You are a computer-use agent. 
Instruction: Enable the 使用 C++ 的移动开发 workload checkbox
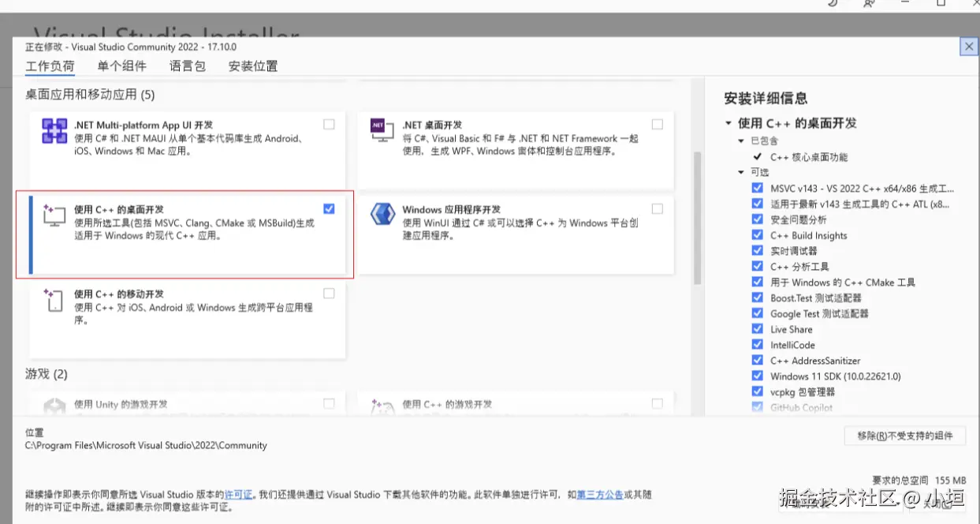(329, 294)
